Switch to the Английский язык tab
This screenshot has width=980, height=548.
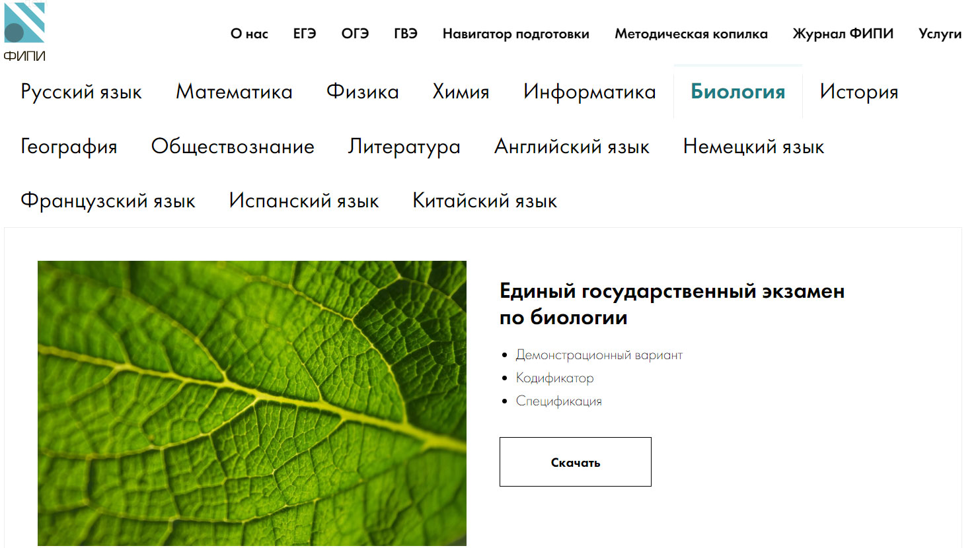(572, 147)
